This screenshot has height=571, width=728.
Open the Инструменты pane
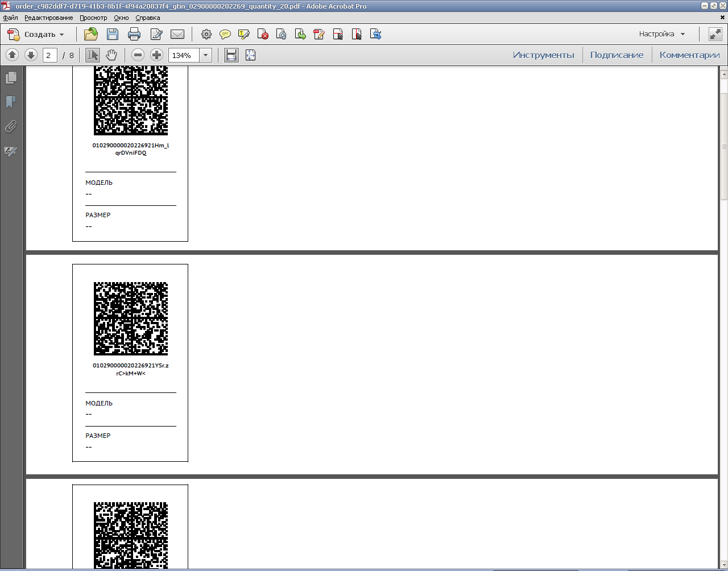click(544, 55)
